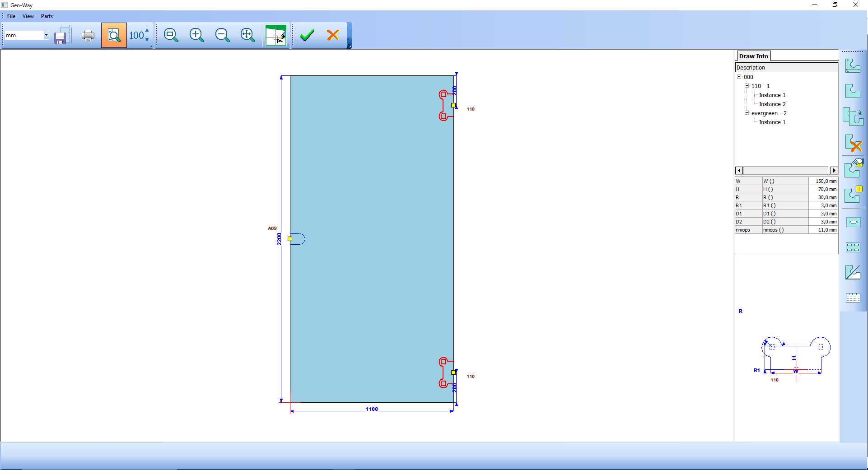Select the Draw Info tab
Image resolution: width=868 pixels, height=470 pixels.
tap(753, 56)
